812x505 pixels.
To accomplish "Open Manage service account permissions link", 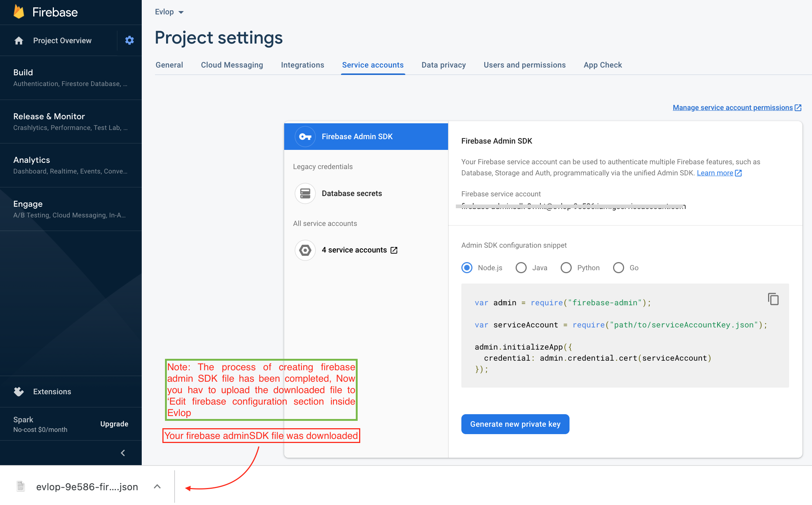I will (733, 108).
